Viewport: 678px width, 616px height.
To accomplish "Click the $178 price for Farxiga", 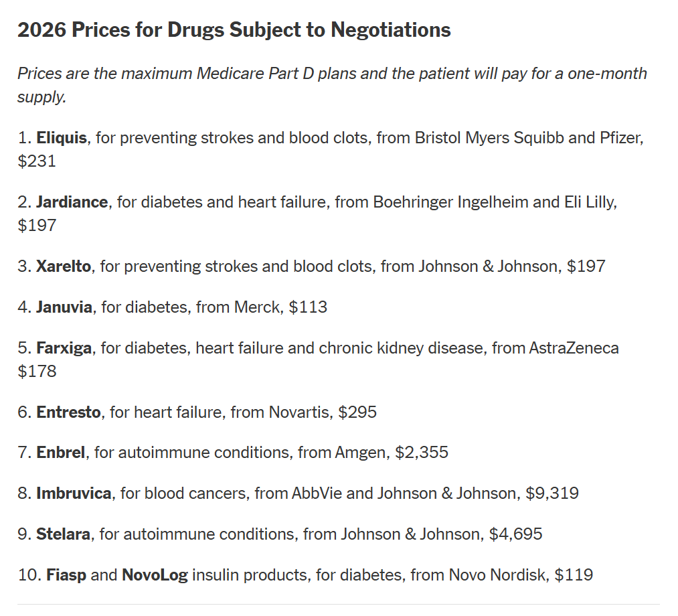I will 37,371.
